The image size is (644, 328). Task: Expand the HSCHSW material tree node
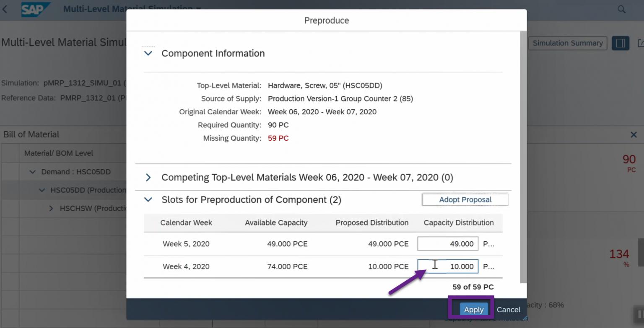(51, 208)
